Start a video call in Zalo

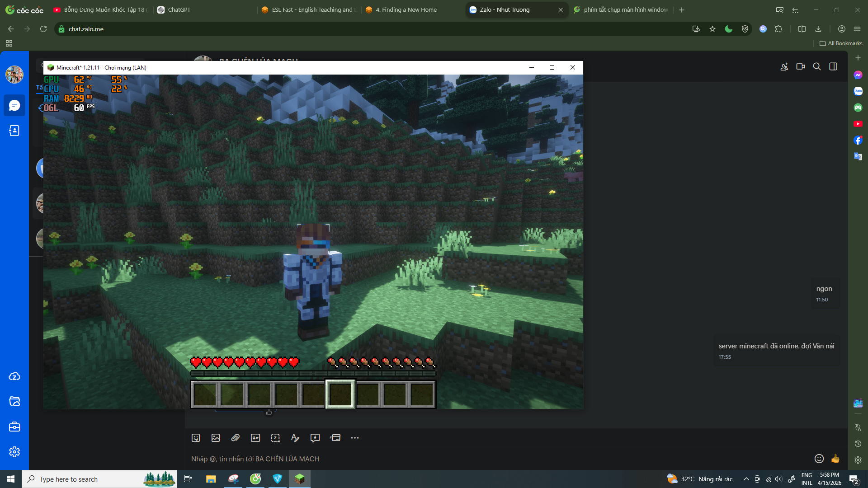pyautogui.click(x=801, y=67)
